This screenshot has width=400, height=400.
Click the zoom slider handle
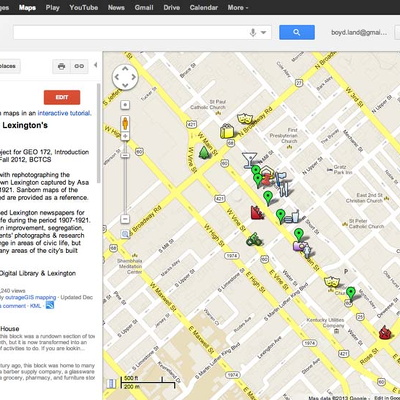pyautogui.click(x=125, y=155)
